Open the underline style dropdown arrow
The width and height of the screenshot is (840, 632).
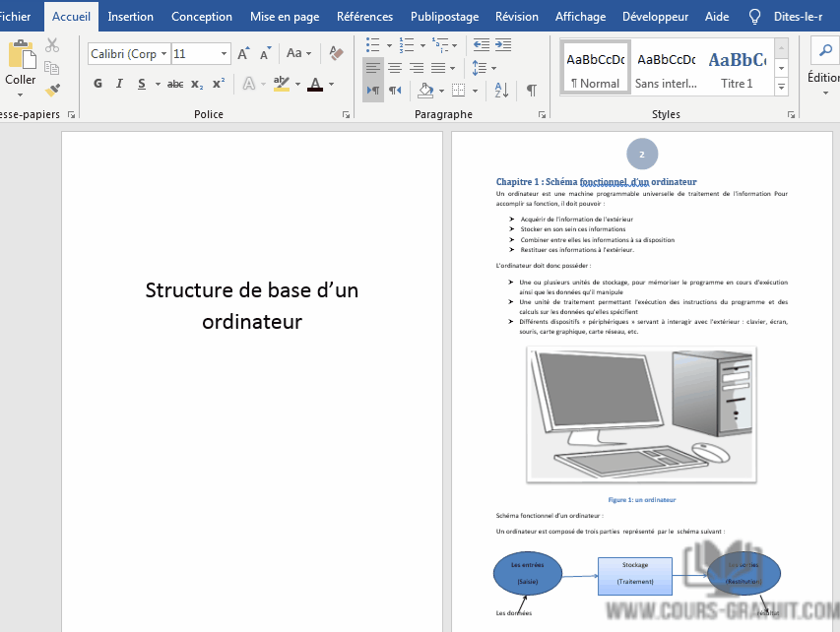[158, 84]
